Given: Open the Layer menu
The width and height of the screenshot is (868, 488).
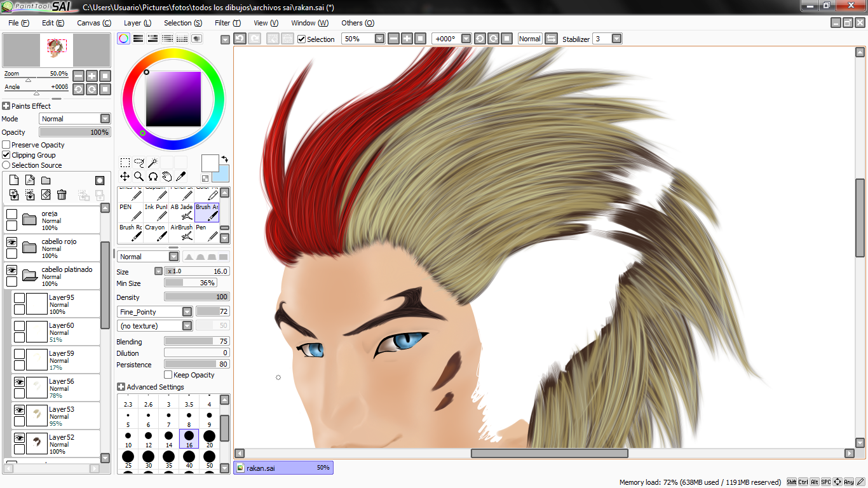Looking at the screenshot, I should click(137, 23).
